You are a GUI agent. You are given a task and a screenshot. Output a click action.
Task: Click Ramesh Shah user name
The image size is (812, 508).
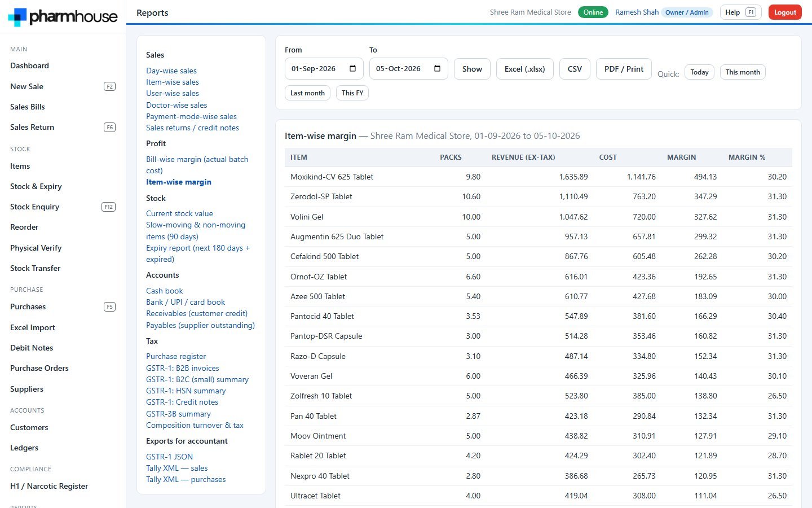click(637, 12)
